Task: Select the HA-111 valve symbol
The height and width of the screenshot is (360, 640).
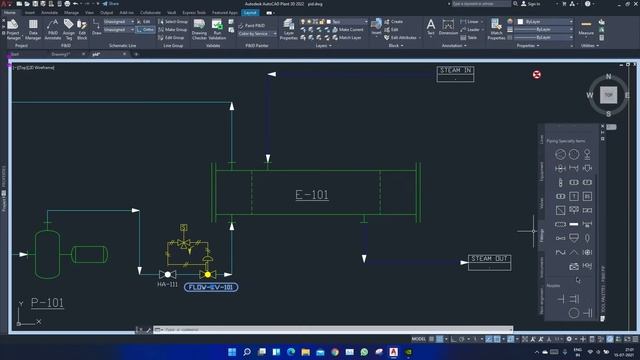Action: tap(167, 275)
